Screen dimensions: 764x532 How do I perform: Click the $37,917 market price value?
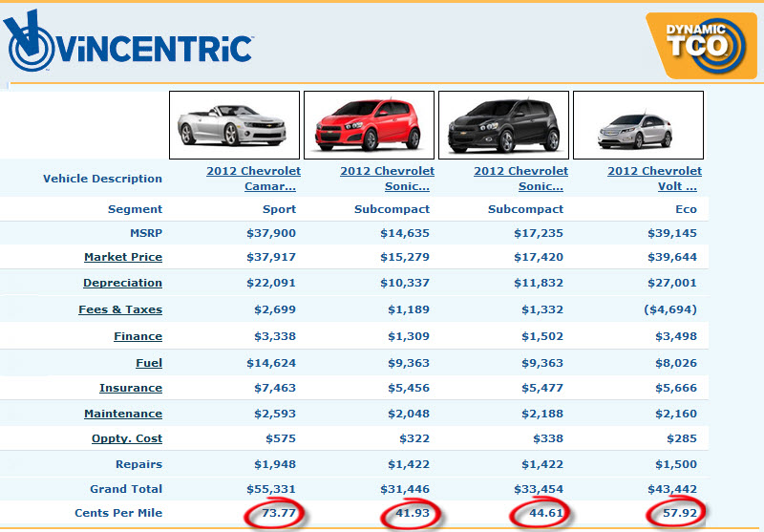click(x=271, y=257)
